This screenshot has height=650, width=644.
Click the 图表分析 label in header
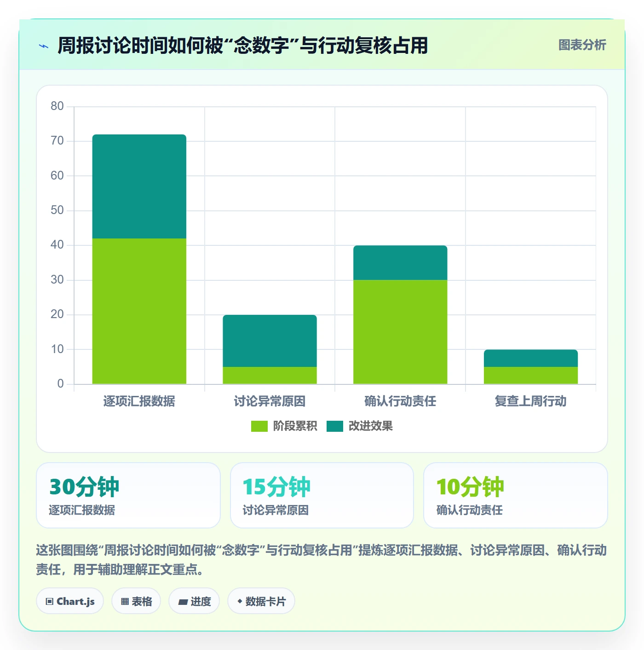click(x=582, y=45)
